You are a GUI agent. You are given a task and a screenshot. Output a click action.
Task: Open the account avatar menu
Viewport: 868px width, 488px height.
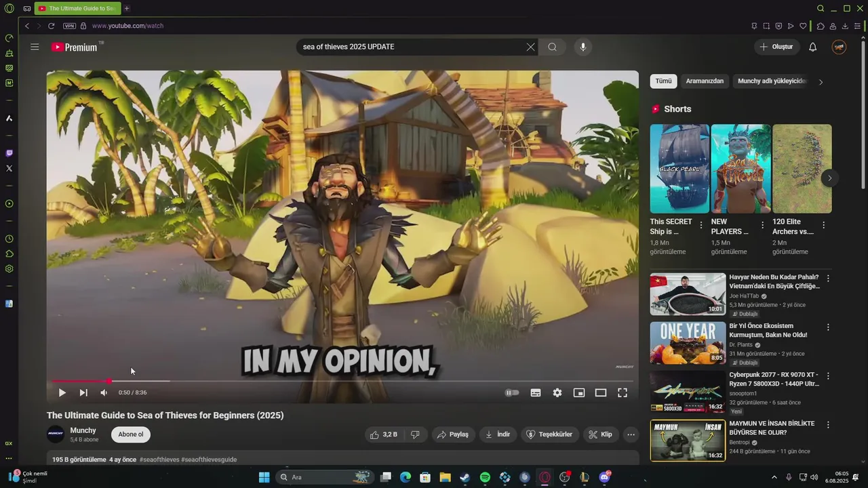pyautogui.click(x=839, y=47)
